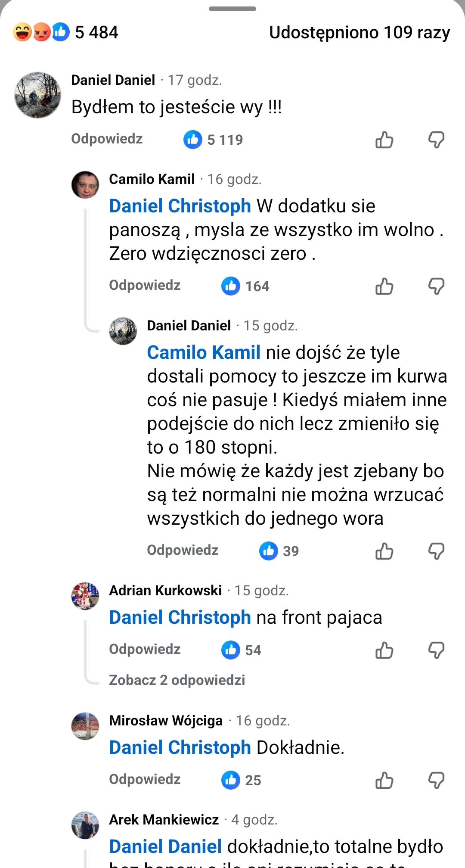
Task: View Camilo Kamil's profile picture
Action: click(85, 185)
